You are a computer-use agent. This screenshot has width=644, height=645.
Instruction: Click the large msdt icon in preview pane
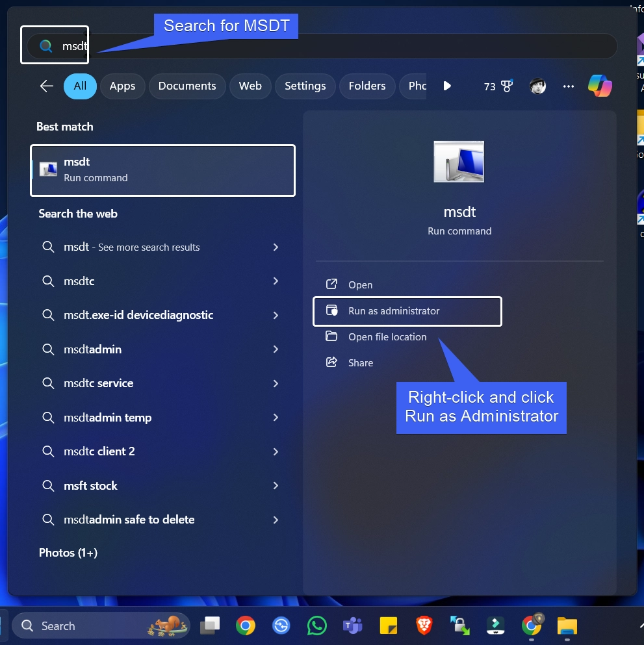click(459, 162)
